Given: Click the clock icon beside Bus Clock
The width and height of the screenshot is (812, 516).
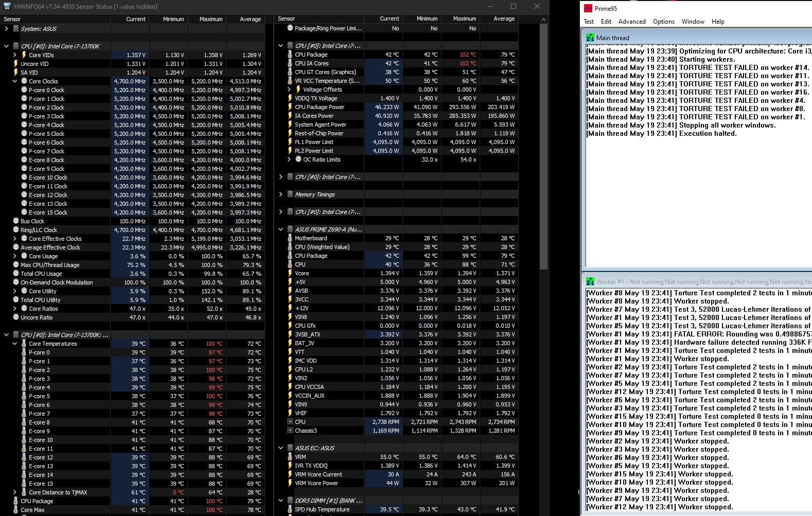Looking at the screenshot, I should [x=16, y=221].
